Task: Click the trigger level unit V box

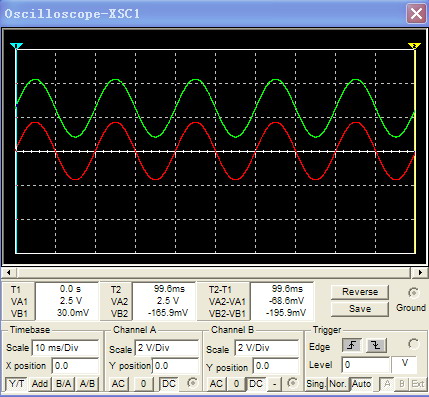Action: pyautogui.click(x=404, y=365)
